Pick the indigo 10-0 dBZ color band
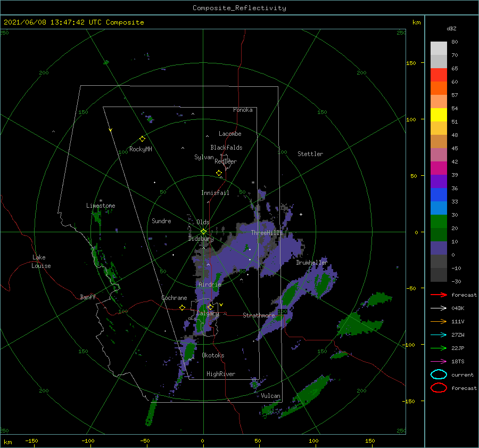 [439, 248]
